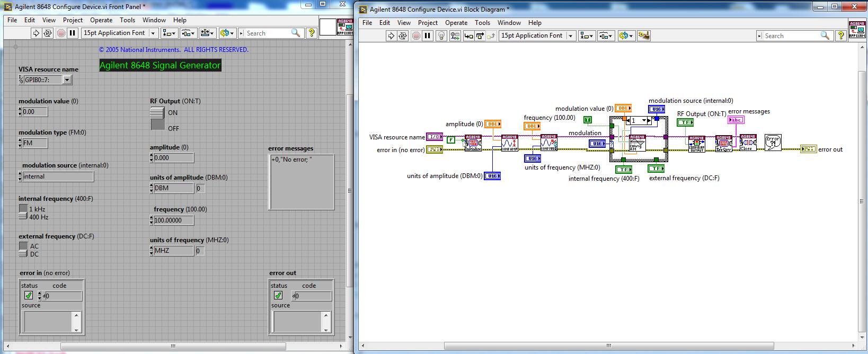Image resolution: width=868 pixels, height=354 pixels.
Task: Click the frequency field showing 100.00000
Action: [174, 220]
